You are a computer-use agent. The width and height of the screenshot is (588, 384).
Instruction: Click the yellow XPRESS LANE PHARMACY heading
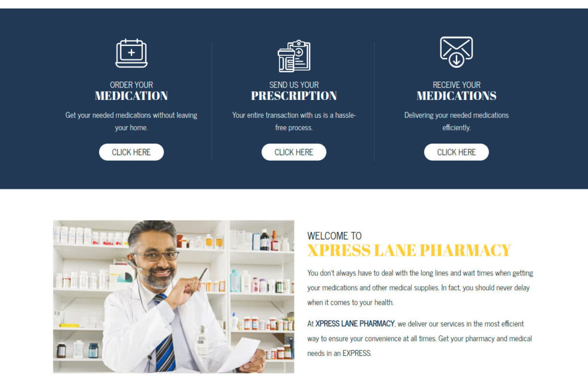click(409, 250)
